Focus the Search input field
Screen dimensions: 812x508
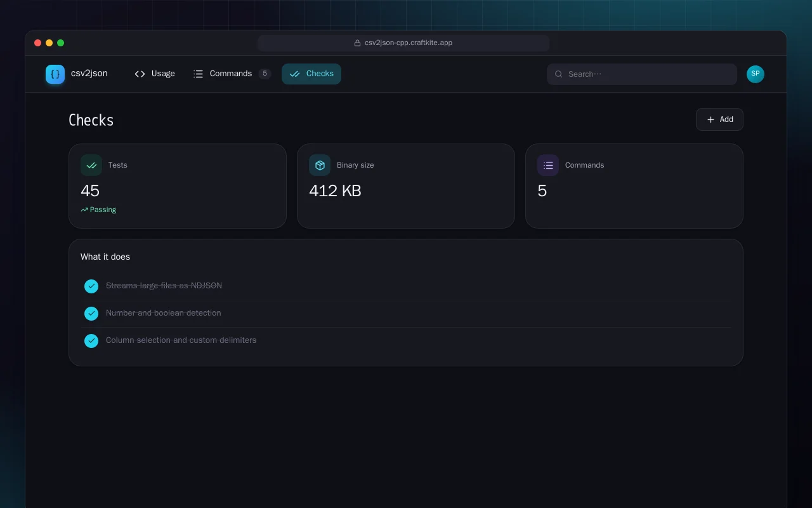click(x=642, y=74)
